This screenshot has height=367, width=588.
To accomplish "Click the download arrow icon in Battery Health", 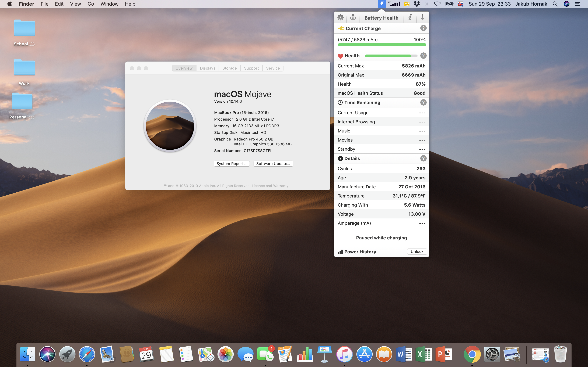I will pos(422,17).
